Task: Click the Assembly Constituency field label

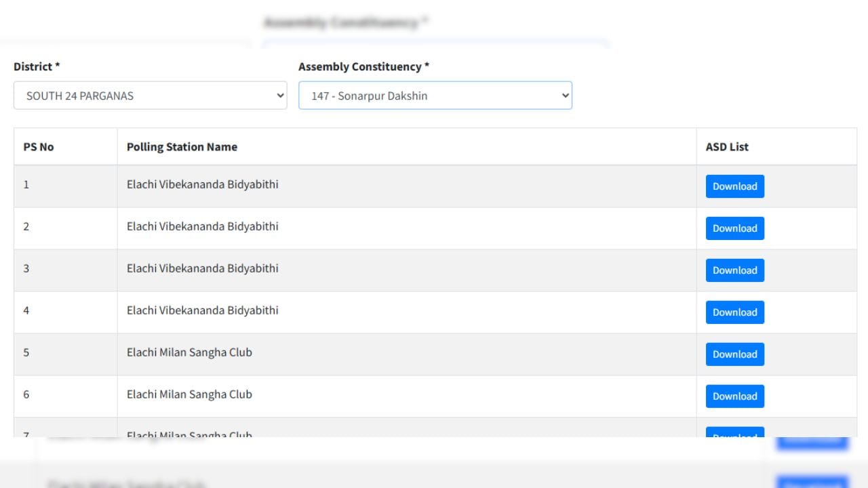Action: (363, 66)
